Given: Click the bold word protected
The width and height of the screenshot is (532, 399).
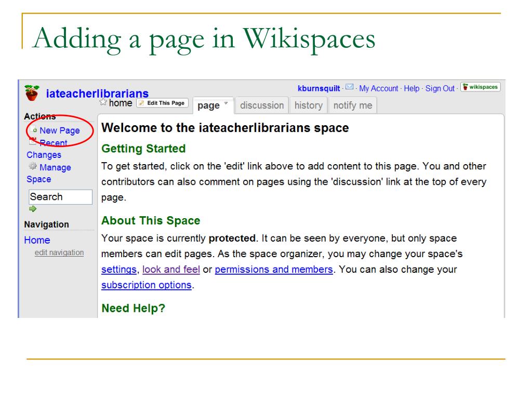Looking at the screenshot, I should [x=232, y=238].
